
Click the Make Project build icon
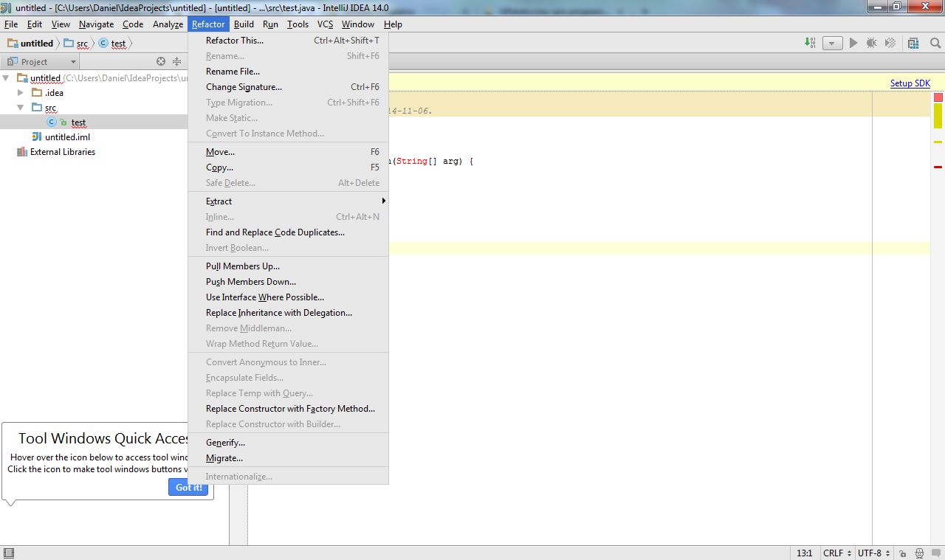click(810, 44)
